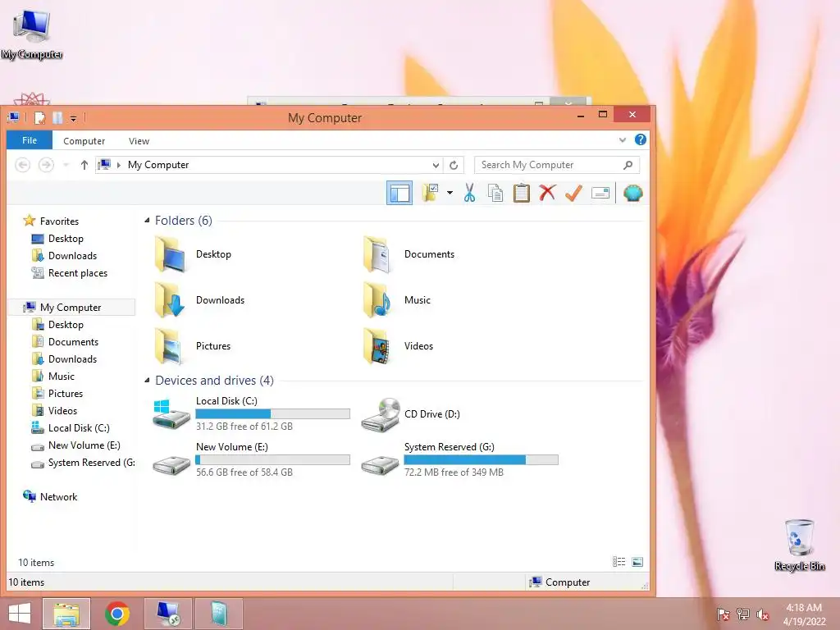Viewport: 840px width, 630px height.
Task: Select CD Drive (D:) tile
Action: pyautogui.click(x=411, y=413)
